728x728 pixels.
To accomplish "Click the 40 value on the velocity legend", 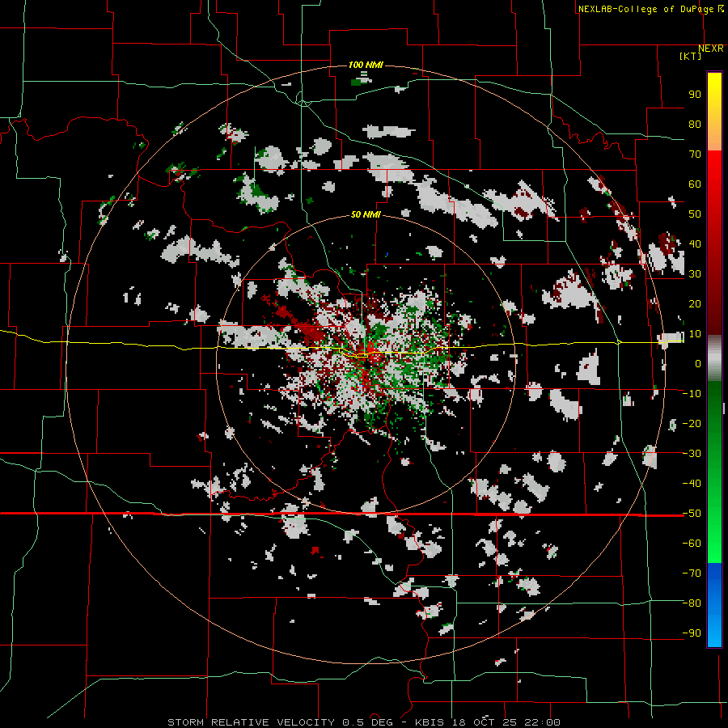I will 695,244.
